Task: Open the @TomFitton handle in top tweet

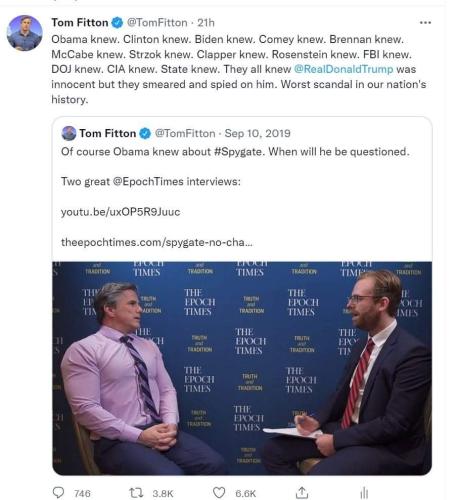Action: click(x=157, y=23)
